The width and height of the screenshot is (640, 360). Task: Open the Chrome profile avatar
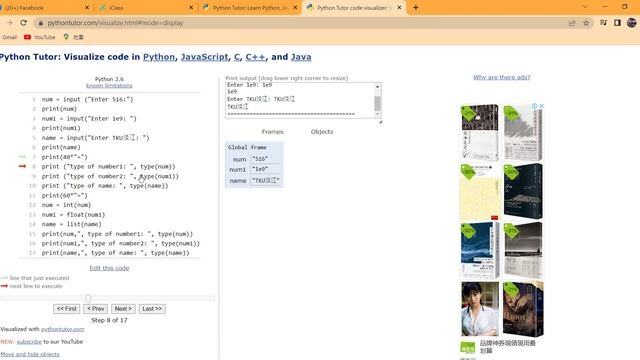pos(631,23)
